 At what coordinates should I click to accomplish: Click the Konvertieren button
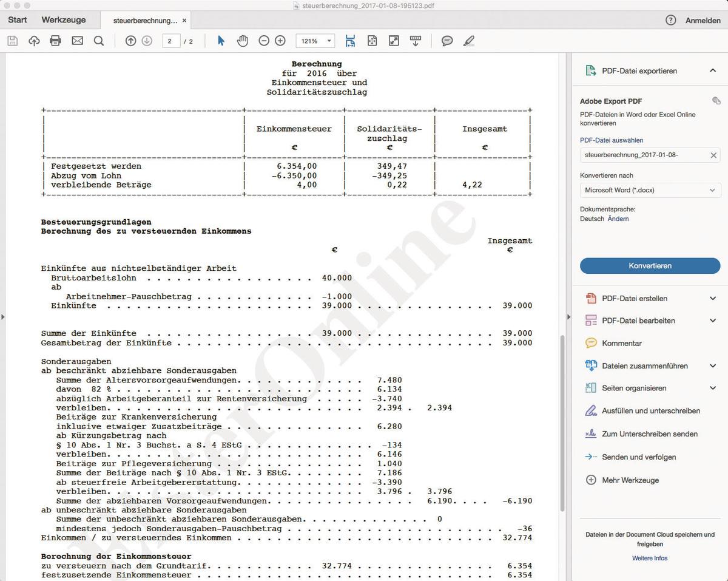[x=650, y=266]
